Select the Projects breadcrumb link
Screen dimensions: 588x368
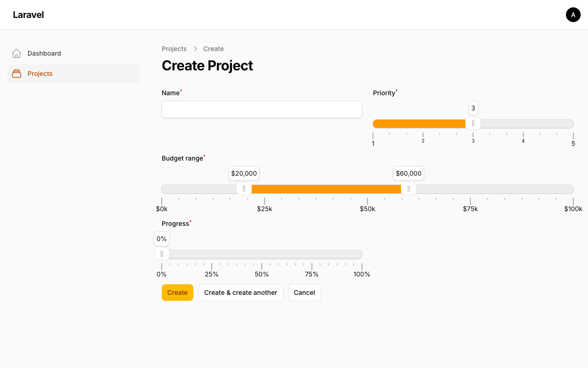coord(174,49)
